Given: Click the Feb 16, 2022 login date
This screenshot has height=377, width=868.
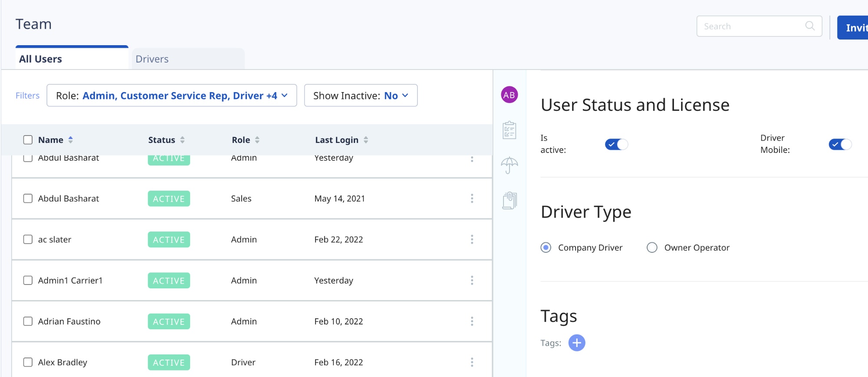Looking at the screenshot, I should click(x=339, y=362).
